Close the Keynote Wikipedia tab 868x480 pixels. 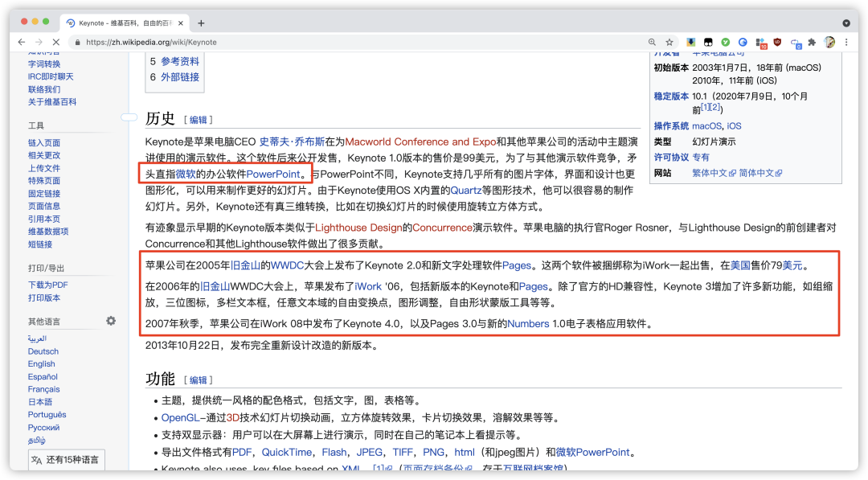pos(181,23)
